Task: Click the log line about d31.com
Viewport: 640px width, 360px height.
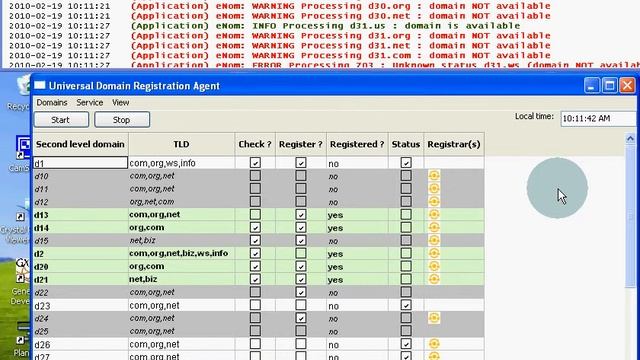Action: pos(280,55)
